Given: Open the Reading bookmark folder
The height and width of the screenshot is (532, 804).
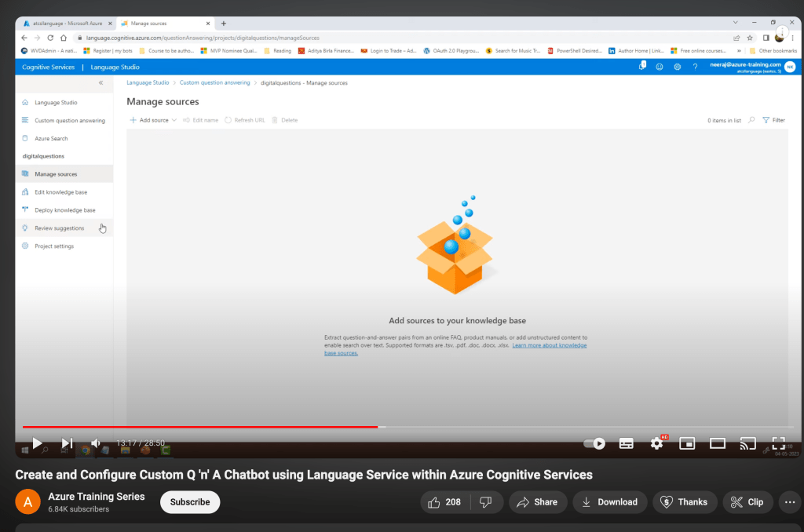Looking at the screenshot, I should 277,51.
